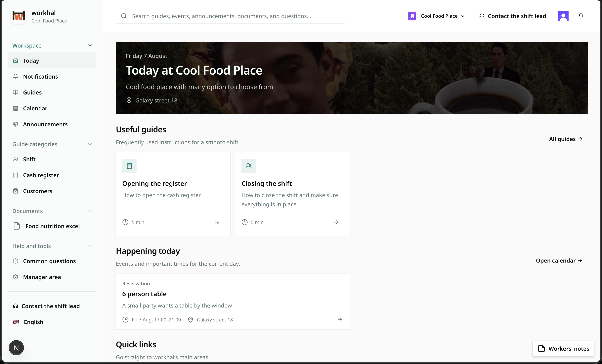Open Guides in the sidebar
Image resolution: width=602 pixels, height=364 pixels.
[x=52, y=92]
